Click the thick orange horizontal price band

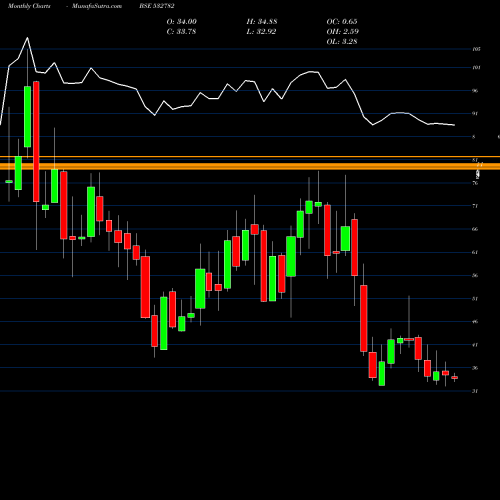pyautogui.click(x=250, y=166)
